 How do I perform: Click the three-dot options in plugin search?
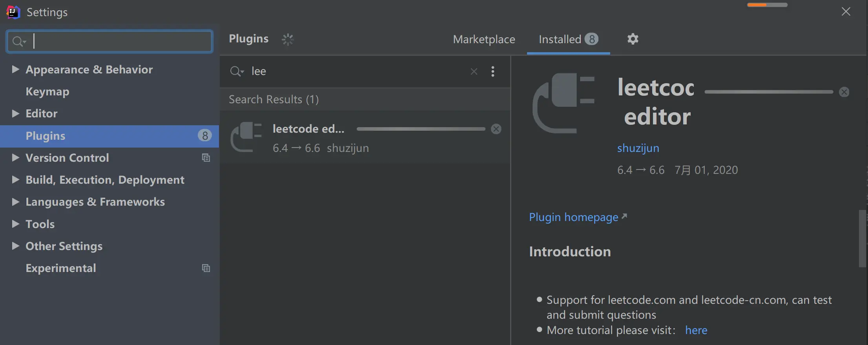(x=493, y=71)
